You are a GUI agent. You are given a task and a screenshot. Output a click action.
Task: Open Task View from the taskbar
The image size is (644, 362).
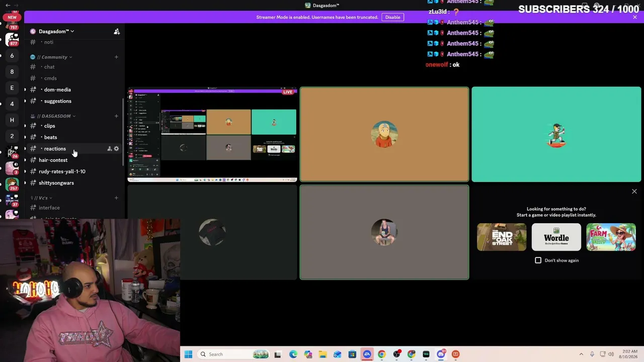point(278,354)
